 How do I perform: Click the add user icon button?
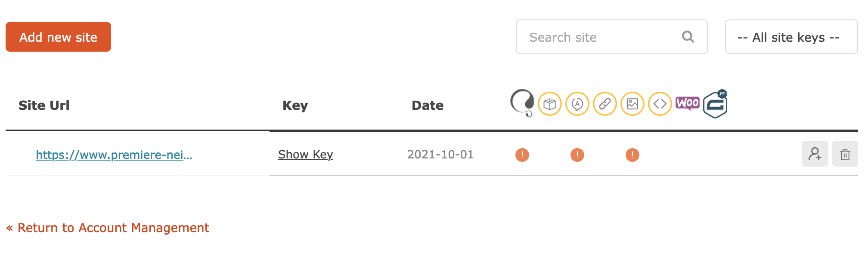click(x=815, y=154)
